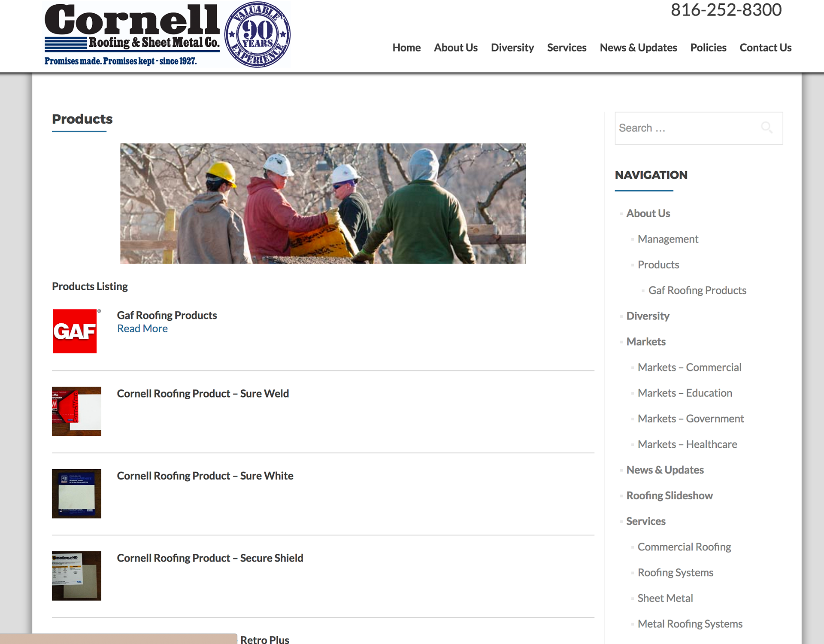
Task: Open the Services top menu
Action: 566,48
